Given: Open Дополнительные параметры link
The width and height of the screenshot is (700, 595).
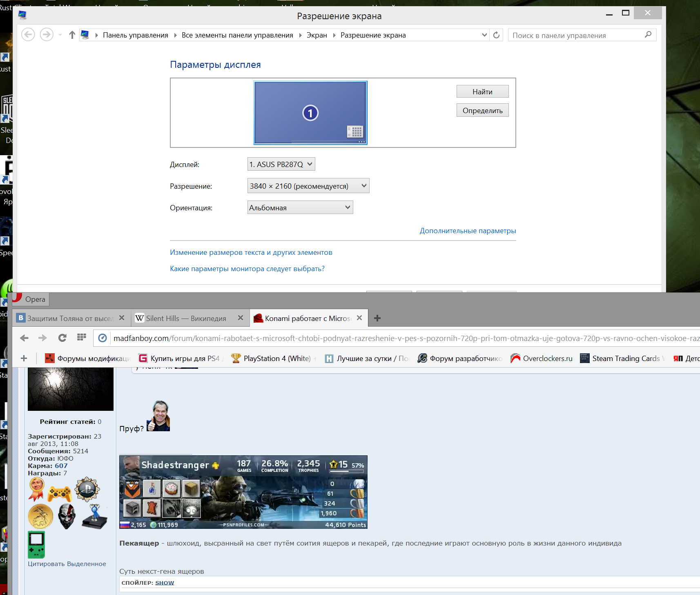Looking at the screenshot, I should [468, 231].
